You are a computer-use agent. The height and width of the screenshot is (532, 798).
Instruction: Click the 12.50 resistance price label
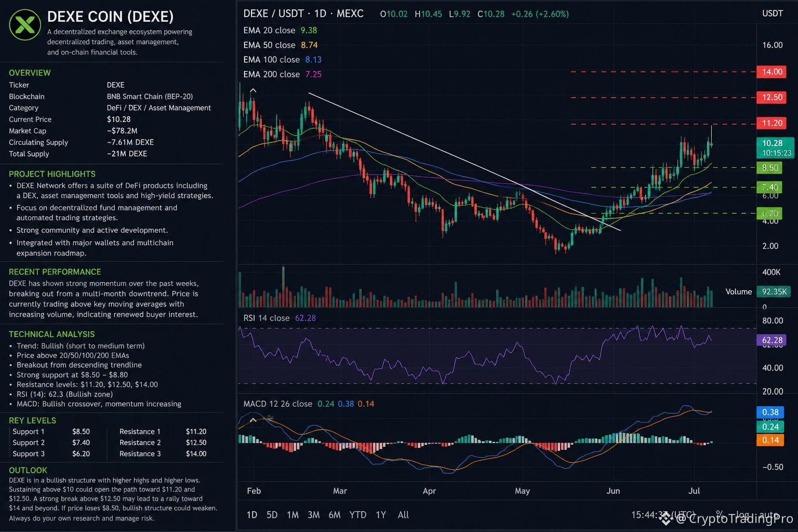tap(772, 97)
